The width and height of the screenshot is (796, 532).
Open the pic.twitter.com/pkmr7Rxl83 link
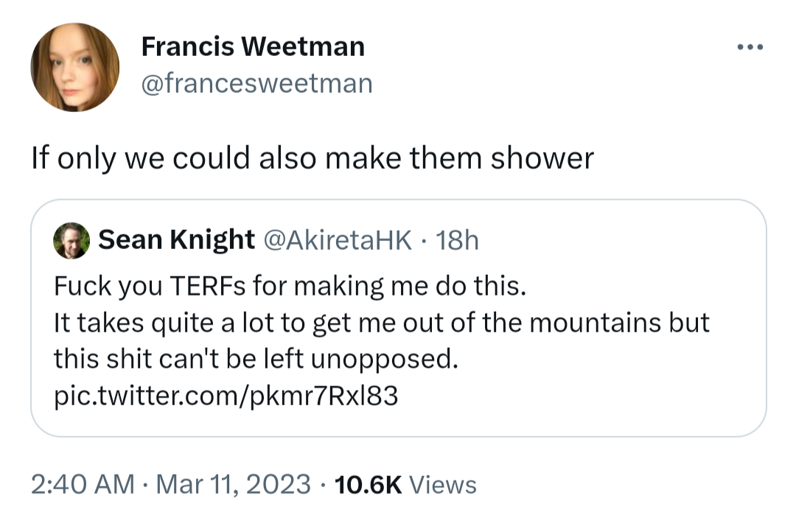[x=226, y=396]
